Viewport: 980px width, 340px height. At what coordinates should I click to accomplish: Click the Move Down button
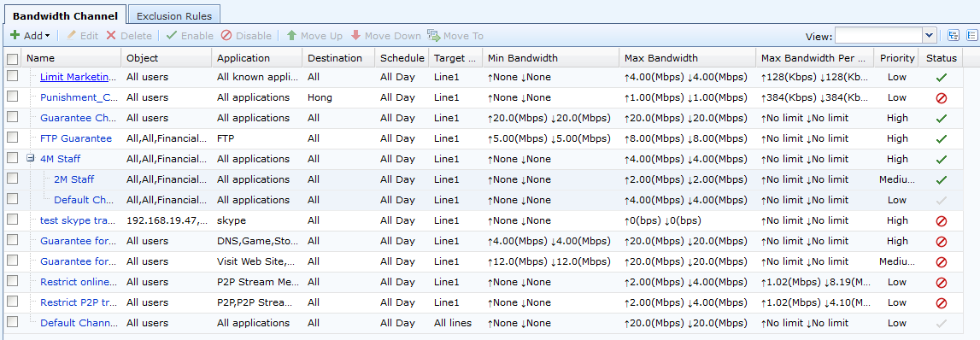tap(385, 36)
